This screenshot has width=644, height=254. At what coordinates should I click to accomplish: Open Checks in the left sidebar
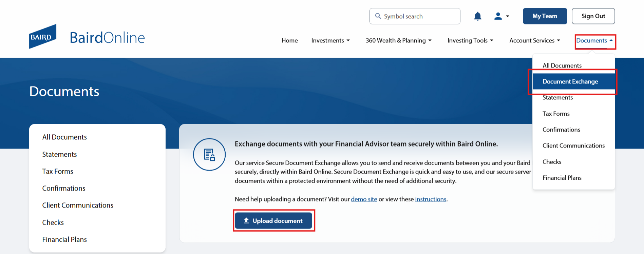(53, 222)
